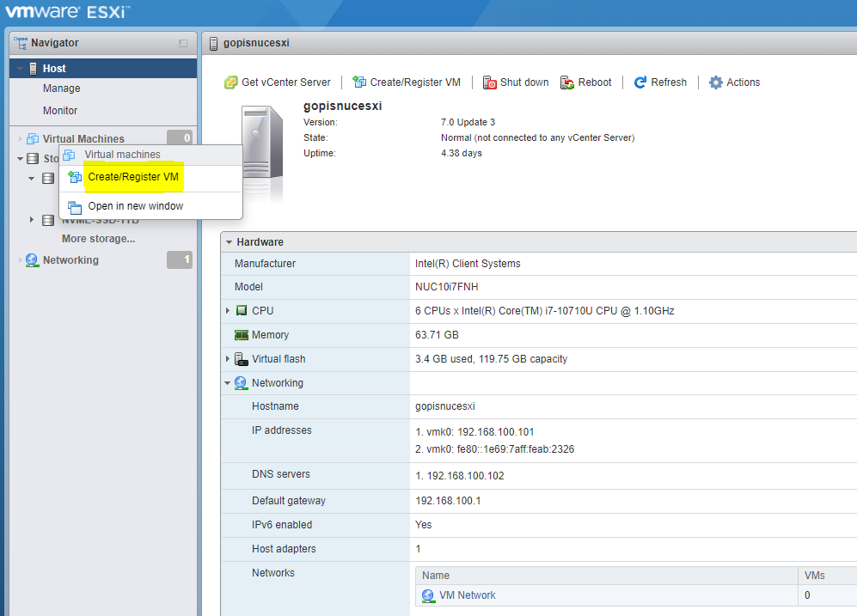Click the 4.38 days uptime value

coord(462,154)
